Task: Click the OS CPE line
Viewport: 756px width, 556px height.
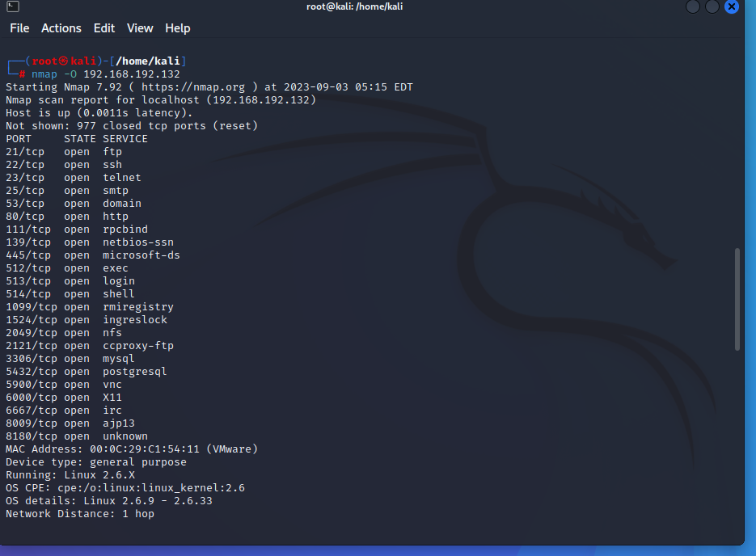Action: pyautogui.click(x=125, y=488)
